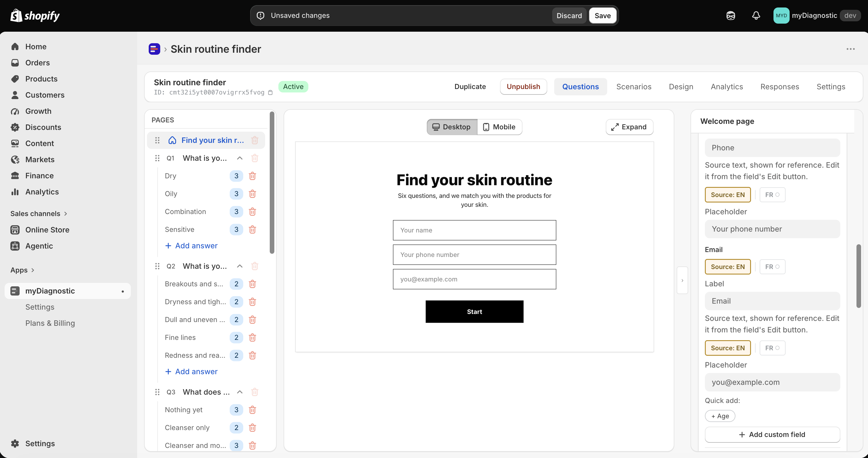Image resolution: width=868 pixels, height=458 pixels.
Task: Open the quiz Analytics tab
Action: [x=727, y=87]
